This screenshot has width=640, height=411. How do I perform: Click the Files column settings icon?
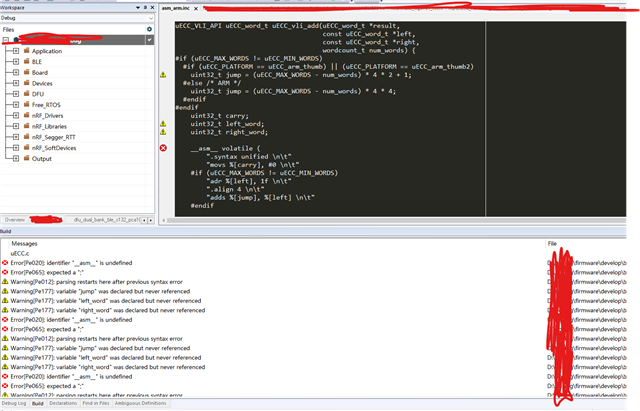pos(149,30)
